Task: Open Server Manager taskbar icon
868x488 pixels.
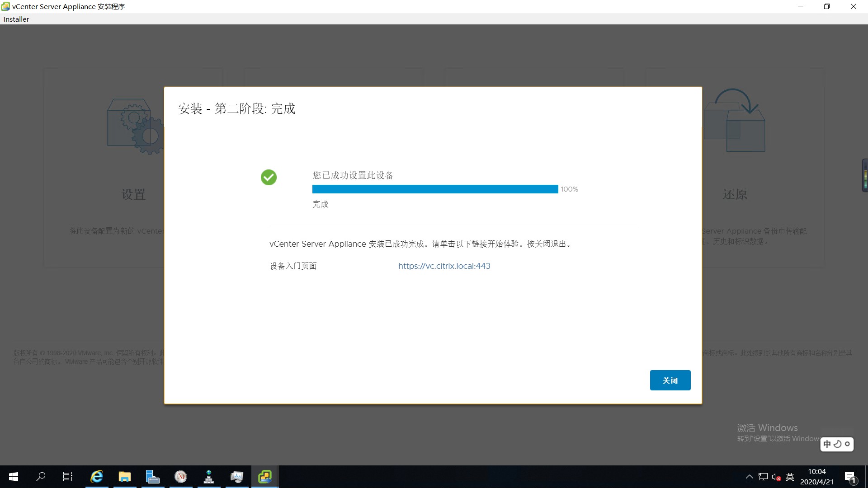Action: (x=153, y=477)
